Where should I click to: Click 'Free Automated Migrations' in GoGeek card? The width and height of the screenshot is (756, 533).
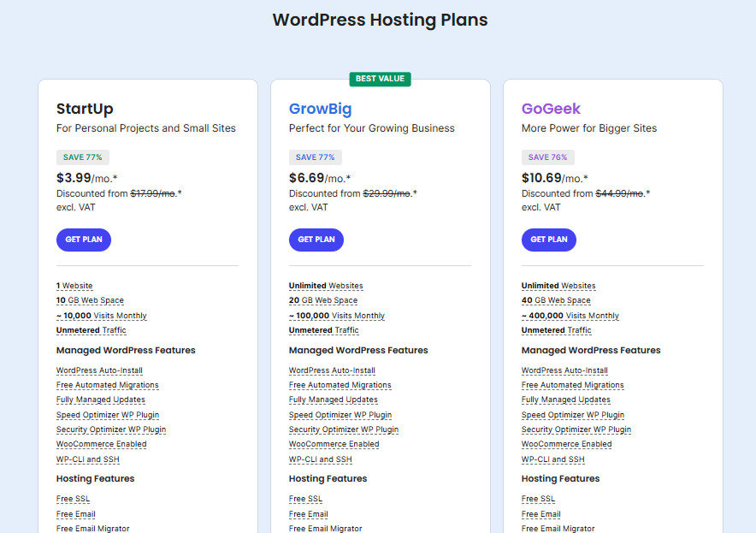click(573, 385)
